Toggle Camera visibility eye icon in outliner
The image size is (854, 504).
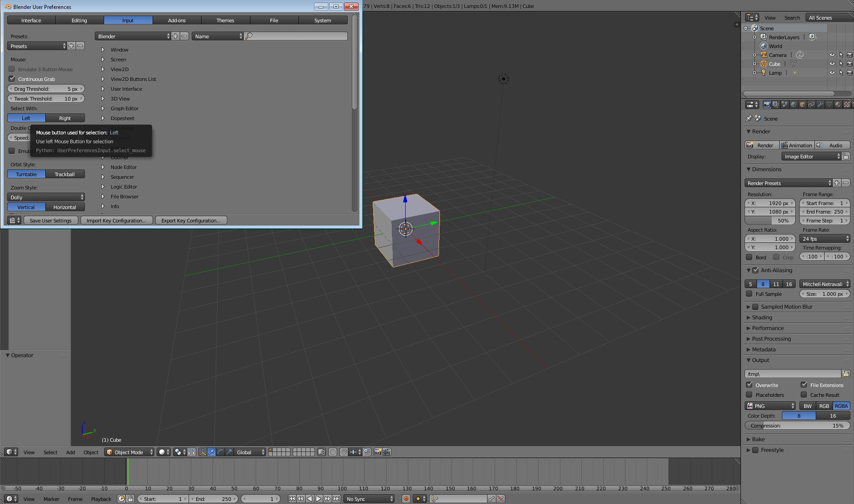click(832, 55)
